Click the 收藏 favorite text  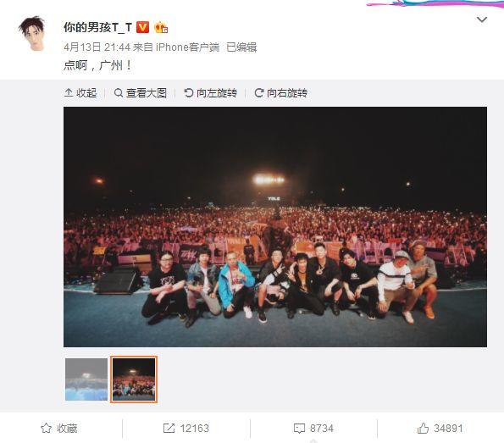(67, 429)
